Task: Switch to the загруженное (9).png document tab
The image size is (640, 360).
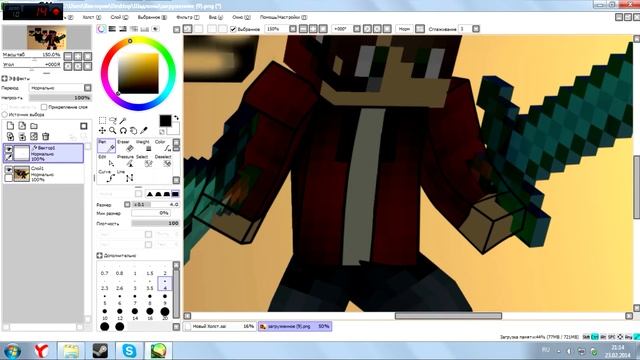Action: (295, 327)
